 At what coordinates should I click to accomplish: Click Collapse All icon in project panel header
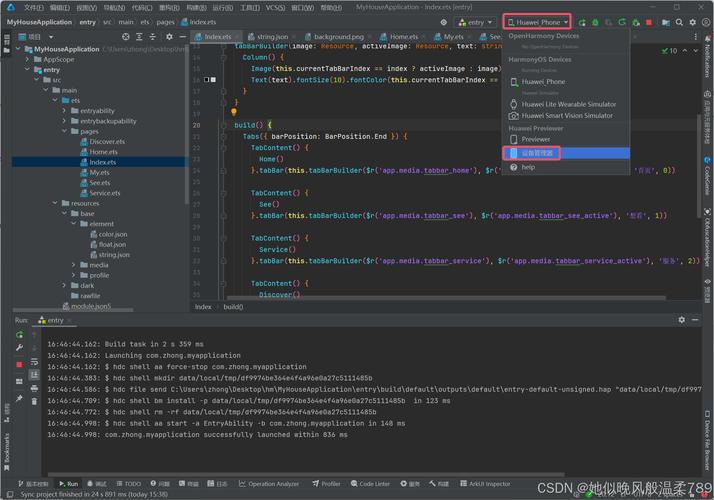153,36
